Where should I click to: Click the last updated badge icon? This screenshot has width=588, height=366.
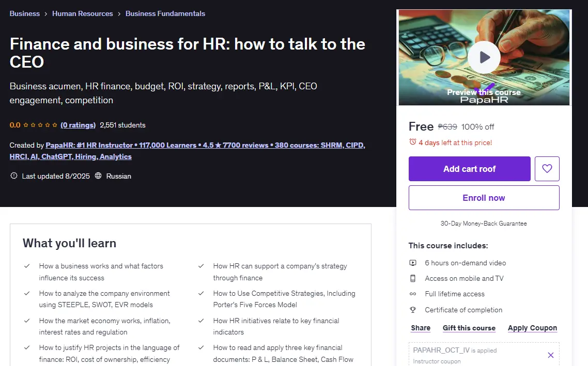(x=14, y=176)
